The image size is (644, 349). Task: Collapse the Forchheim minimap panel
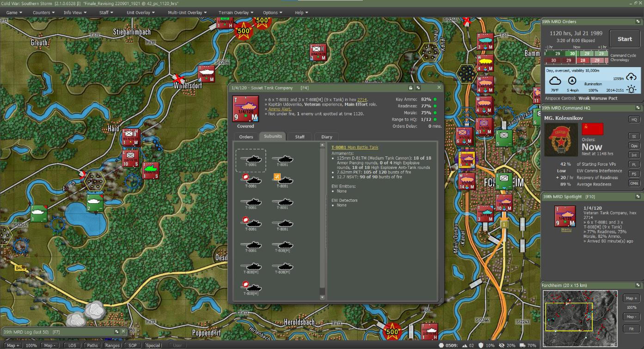pos(638,285)
